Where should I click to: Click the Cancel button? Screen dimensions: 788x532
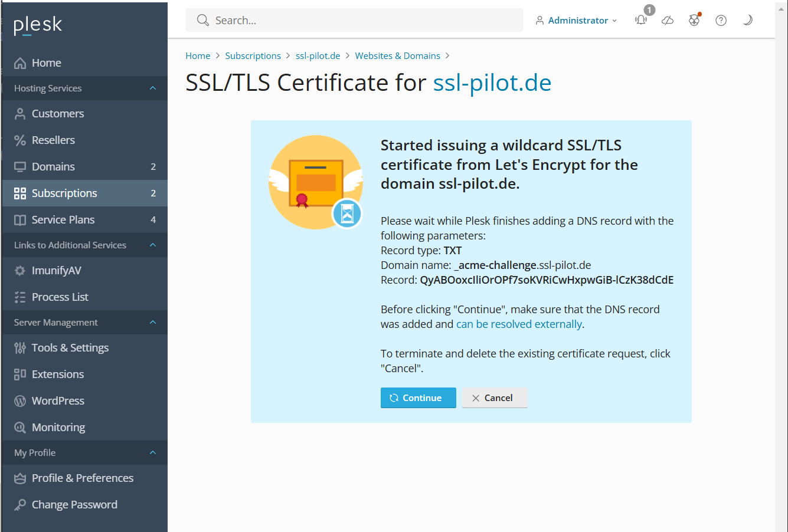point(495,398)
